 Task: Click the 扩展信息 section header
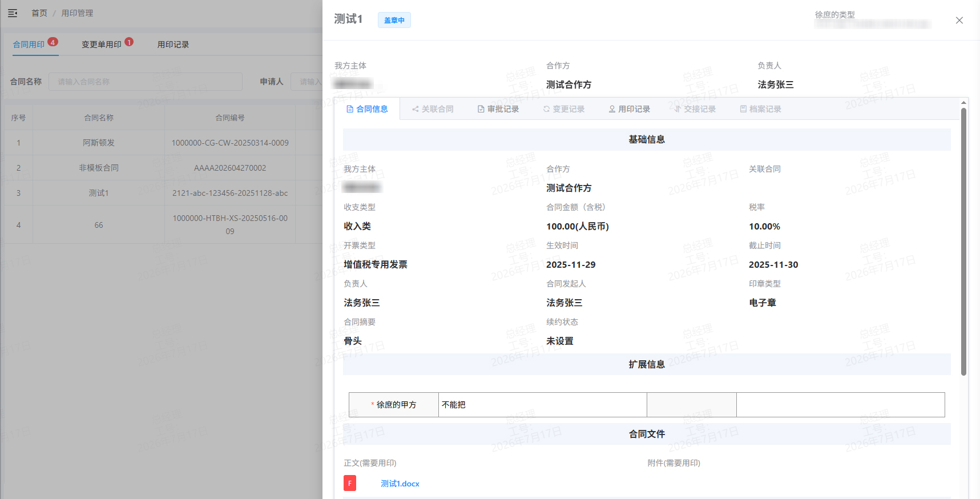point(647,364)
